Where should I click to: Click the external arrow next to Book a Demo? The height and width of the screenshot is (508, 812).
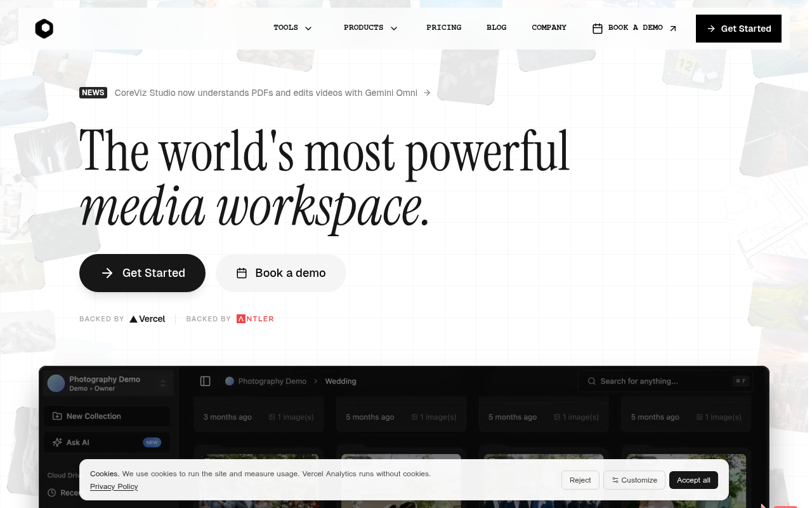673,29
